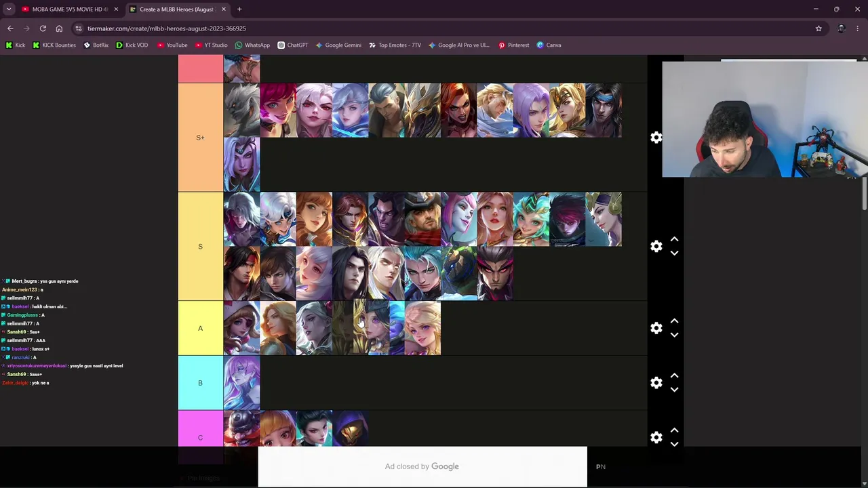Screen dimensions: 868x488
Task: View site information for tiermaker.com
Action: pos(79,28)
